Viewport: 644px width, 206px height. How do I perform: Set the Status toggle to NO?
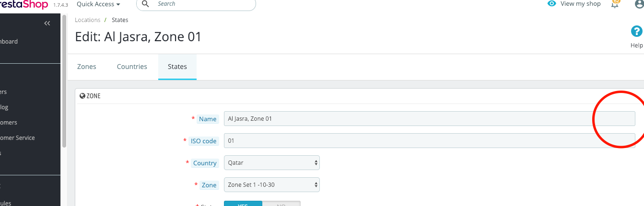pos(281,204)
